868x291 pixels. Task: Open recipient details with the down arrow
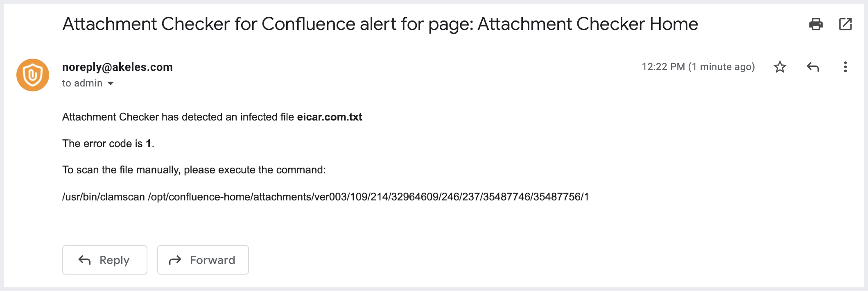[x=111, y=83]
